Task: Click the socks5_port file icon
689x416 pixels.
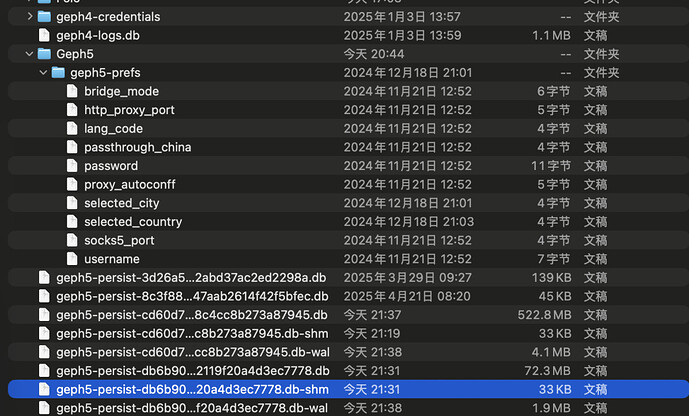Action: click(72, 240)
